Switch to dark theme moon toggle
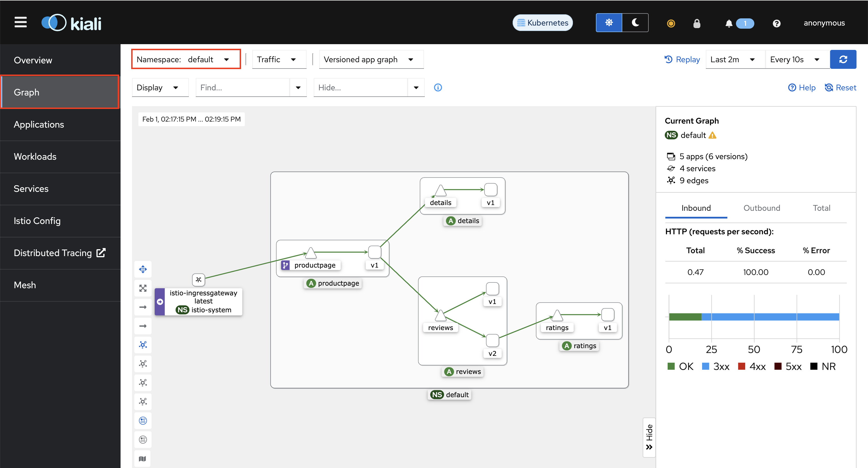The height and width of the screenshot is (468, 868). coord(635,23)
